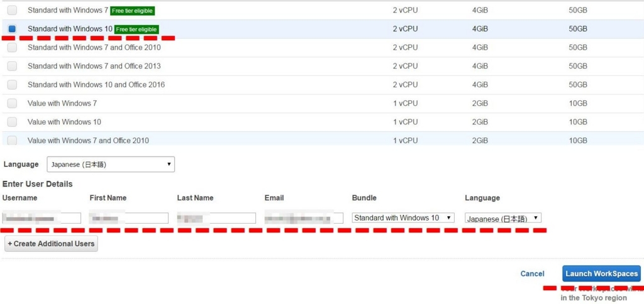Screen dimensions: 644x304
Task: Click '10GB' in Value with Windows 7 row
Action: pos(578,104)
